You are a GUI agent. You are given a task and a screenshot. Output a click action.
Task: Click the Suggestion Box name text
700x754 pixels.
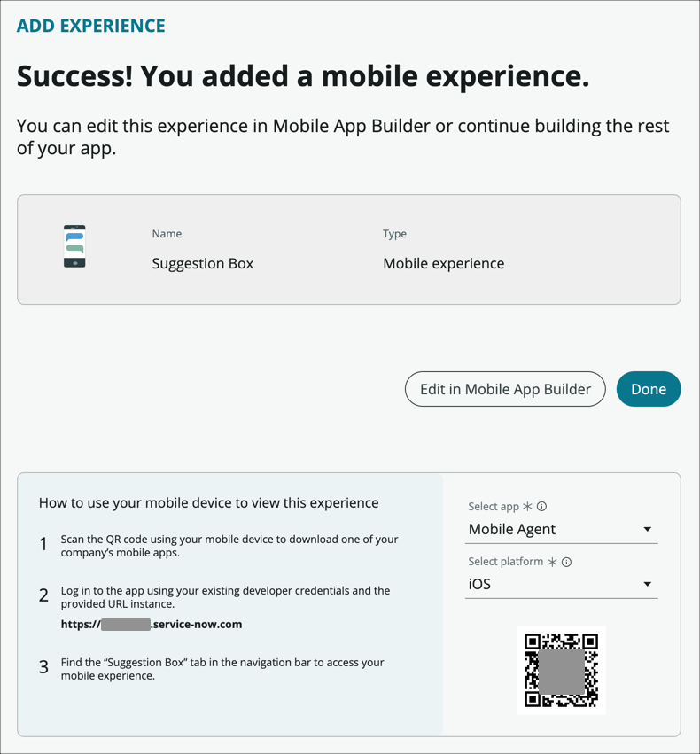point(202,263)
